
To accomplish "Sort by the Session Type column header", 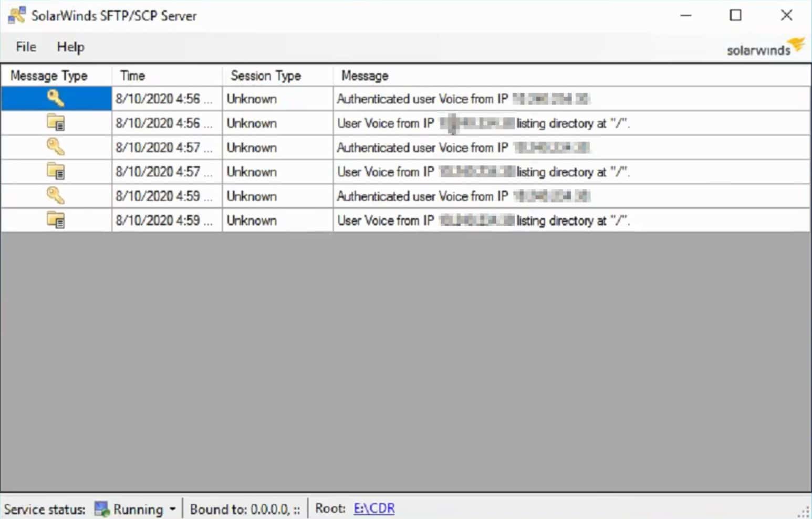I will [278, 76].
